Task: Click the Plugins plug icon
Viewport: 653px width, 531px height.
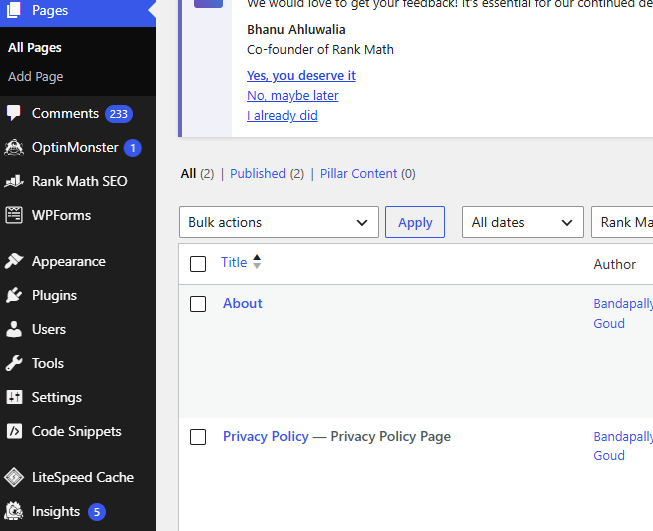Action: point(14,295)
